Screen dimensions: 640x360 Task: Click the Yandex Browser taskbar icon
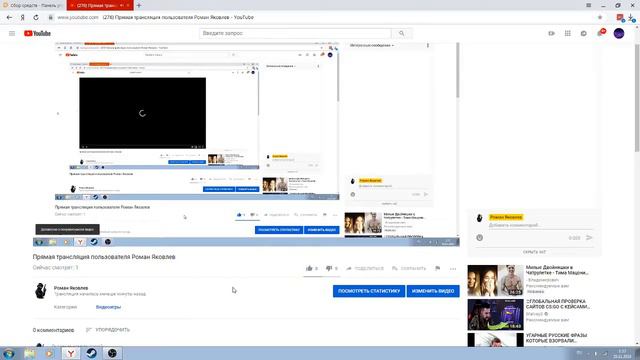pos(71,353)
